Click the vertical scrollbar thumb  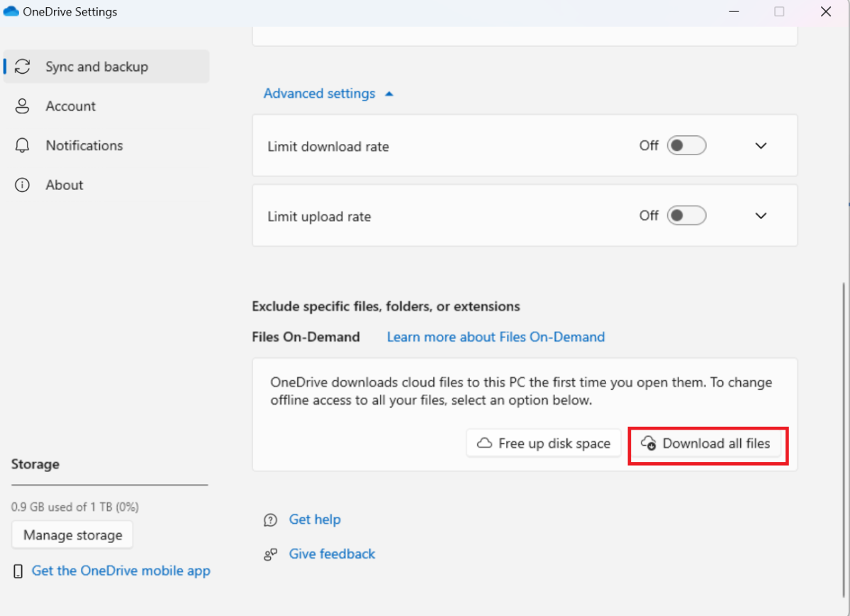click(x=843, y=439)
